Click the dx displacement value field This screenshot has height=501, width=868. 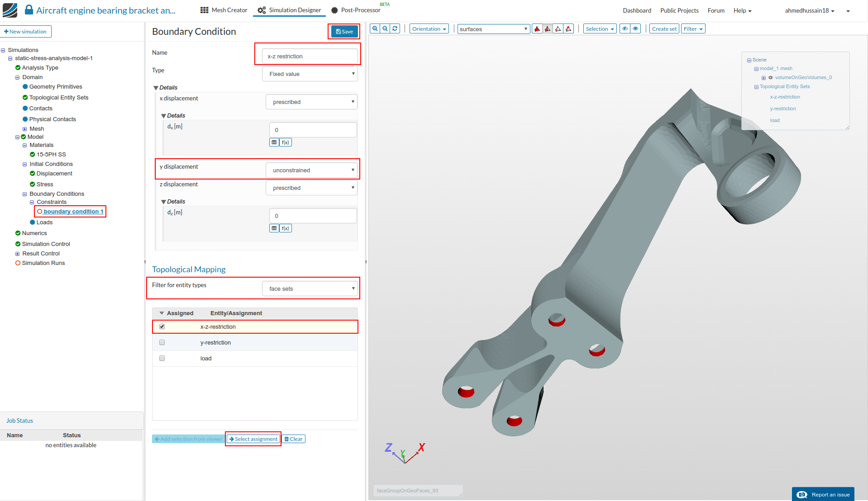click(313, 130)
